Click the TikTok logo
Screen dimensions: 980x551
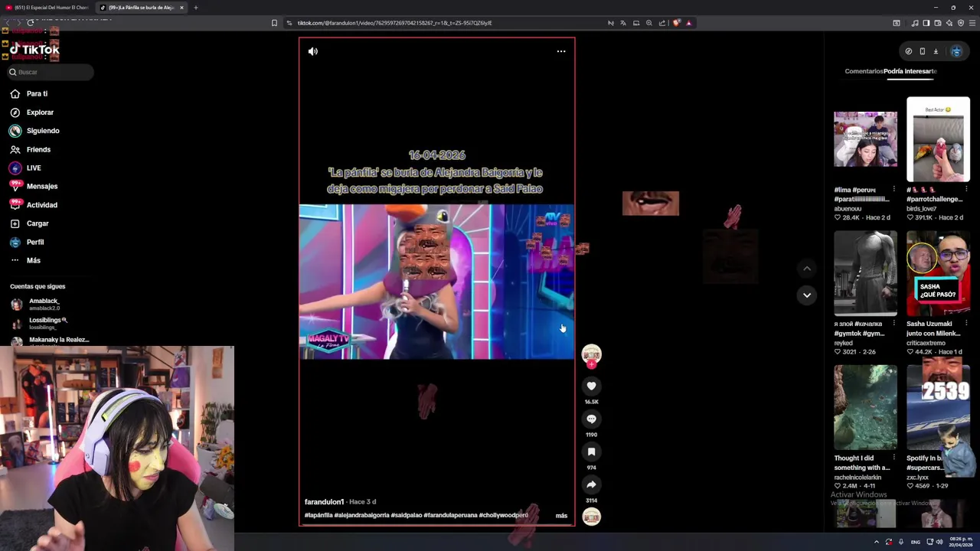pos(34,50)
